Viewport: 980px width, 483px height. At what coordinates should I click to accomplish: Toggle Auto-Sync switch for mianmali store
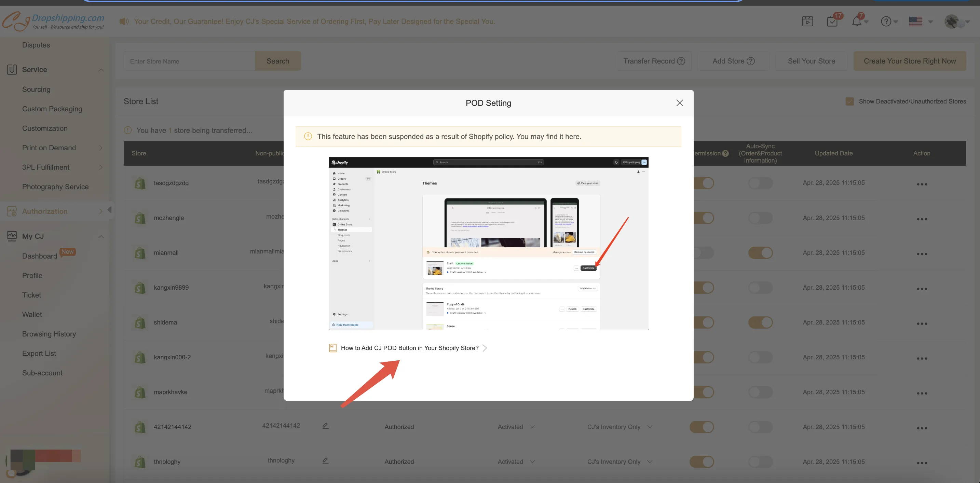click(760, 253)
